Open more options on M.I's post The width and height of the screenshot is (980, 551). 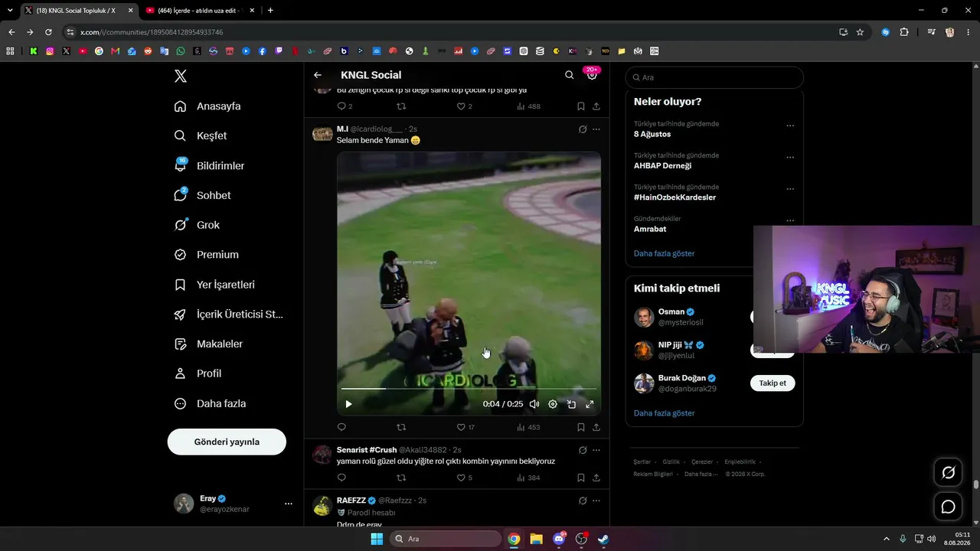pos(596,129)
